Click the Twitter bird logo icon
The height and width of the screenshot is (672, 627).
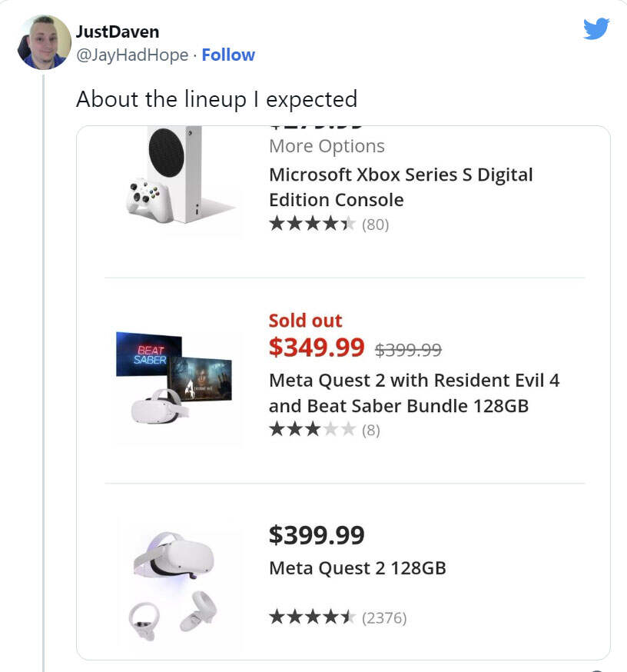click(x=596, y=28)
